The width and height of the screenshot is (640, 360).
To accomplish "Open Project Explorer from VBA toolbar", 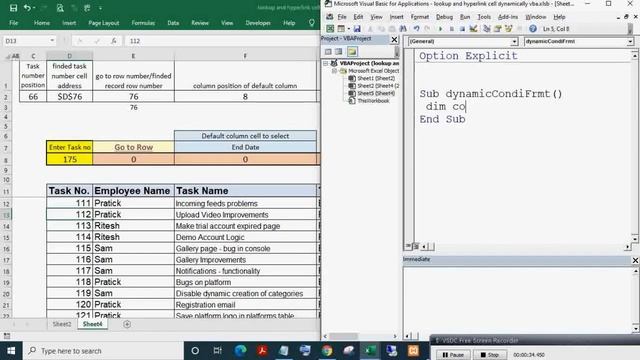I will [x=487, y=29].
